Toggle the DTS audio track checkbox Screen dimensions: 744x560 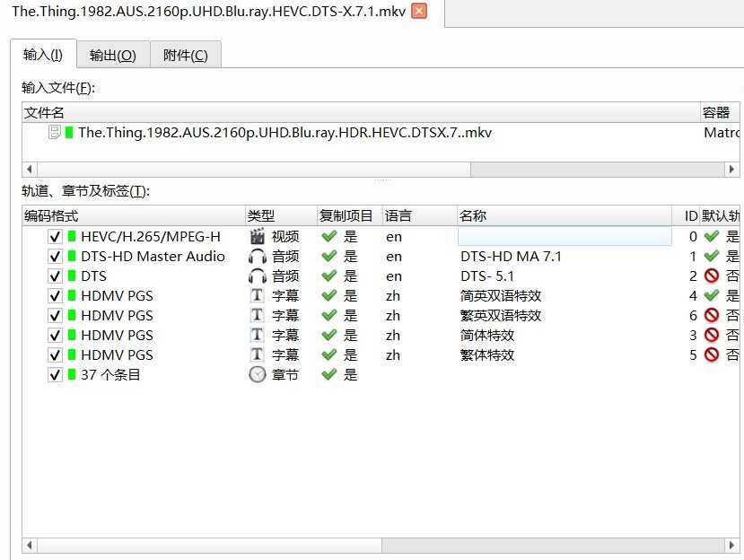click(55, 276)
